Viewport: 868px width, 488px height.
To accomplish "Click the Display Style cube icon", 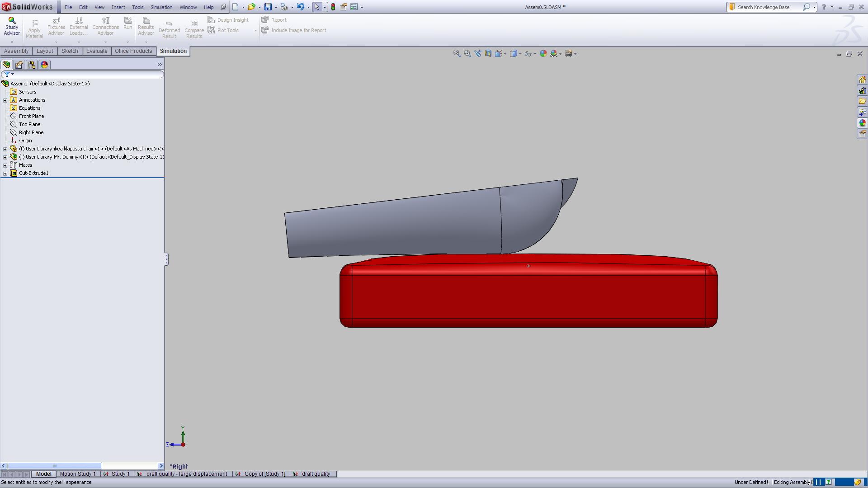I will point(513,53).
